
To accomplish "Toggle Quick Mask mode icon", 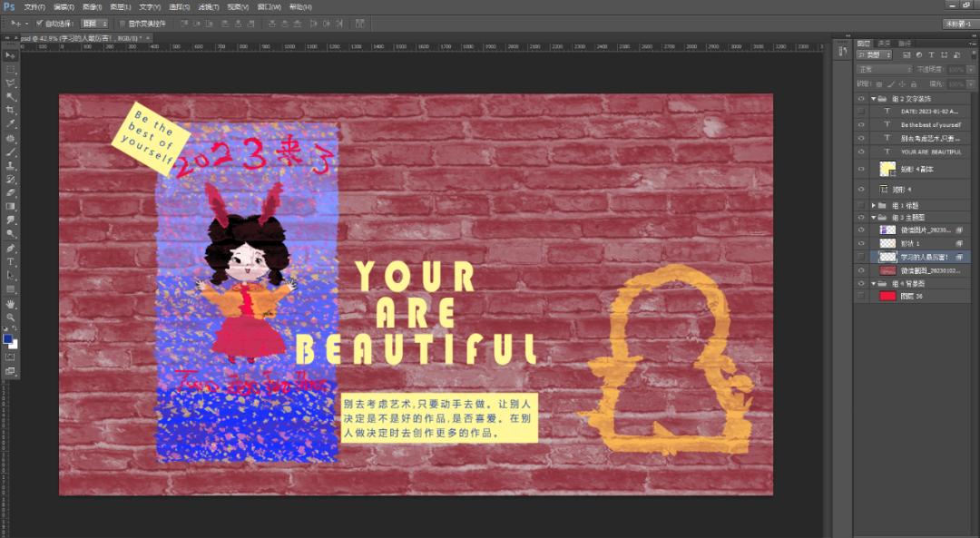I will pos(10,357).
